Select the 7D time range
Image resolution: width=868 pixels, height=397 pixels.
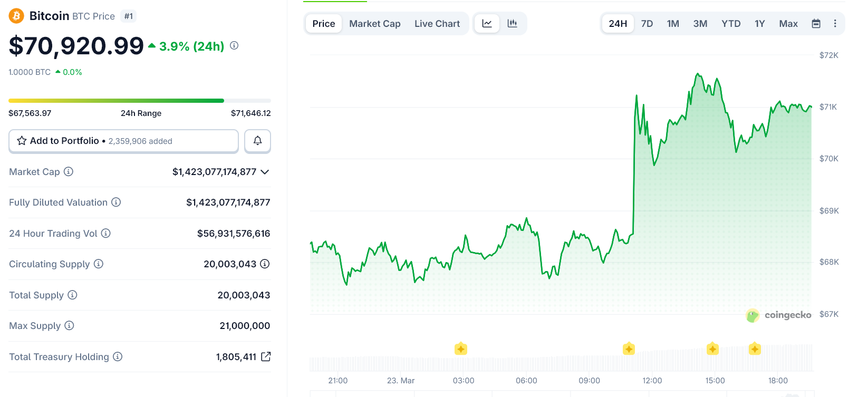pos(647,24)
